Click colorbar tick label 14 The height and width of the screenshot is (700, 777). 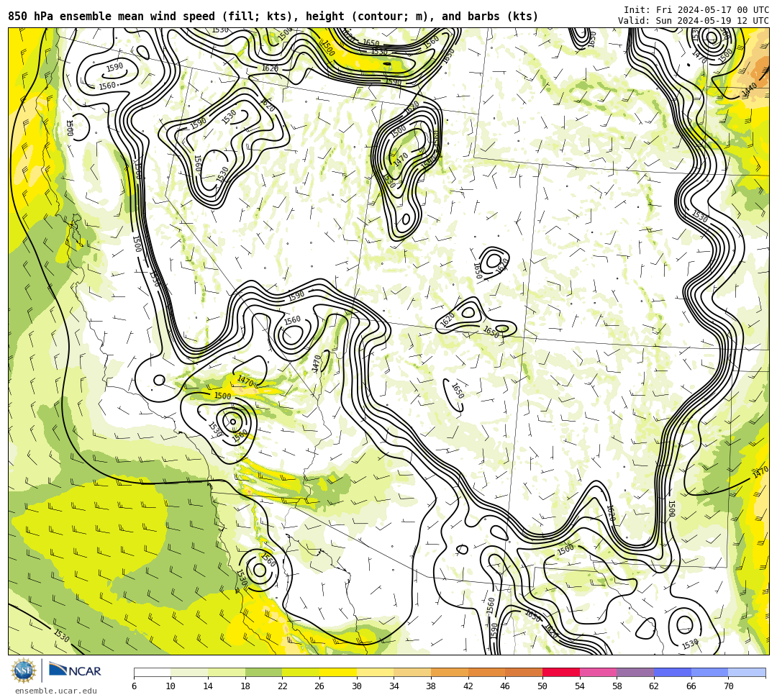point(208,686)
